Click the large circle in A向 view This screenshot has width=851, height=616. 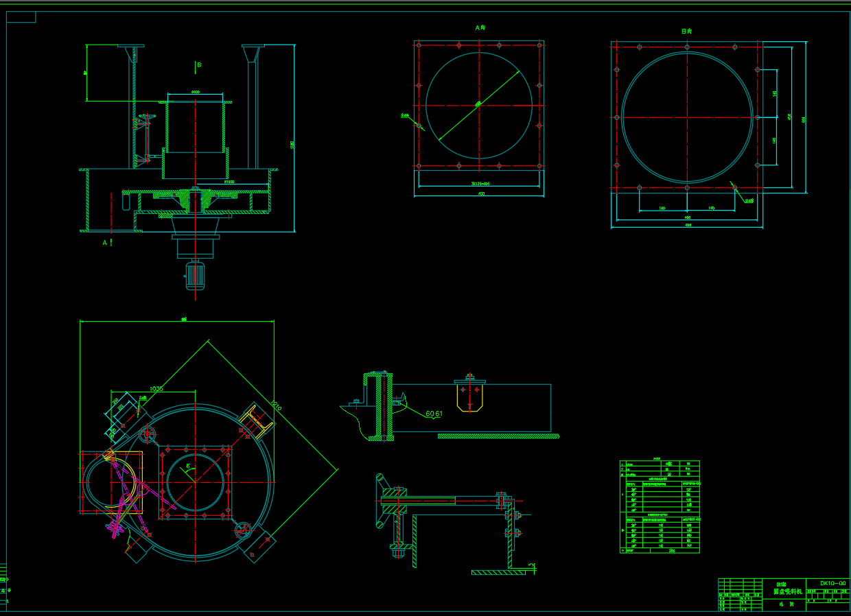479,105
